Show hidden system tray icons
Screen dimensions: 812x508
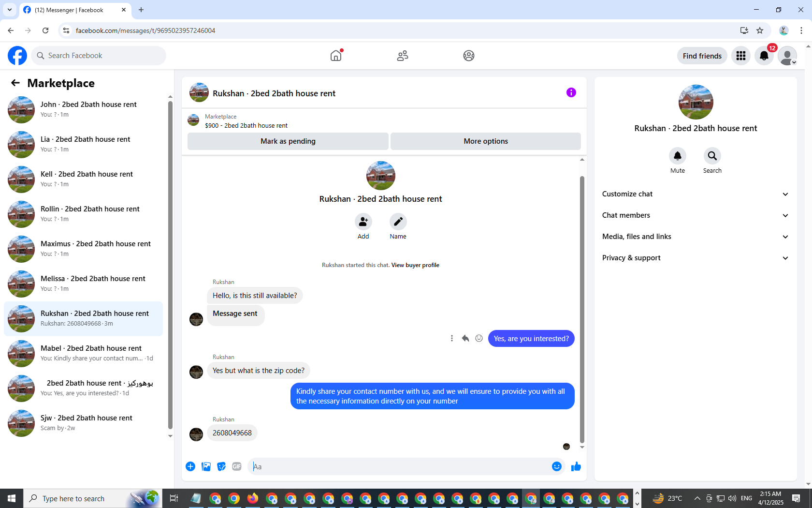[697, 498]
